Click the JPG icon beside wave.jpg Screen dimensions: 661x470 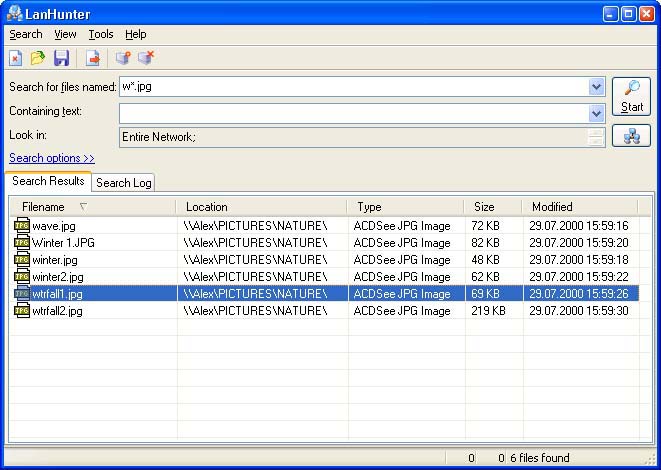(21, 226)
